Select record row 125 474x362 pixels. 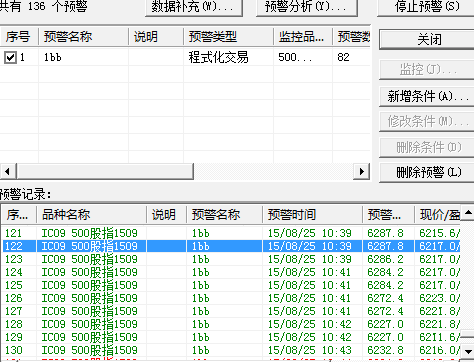point(231,285)
